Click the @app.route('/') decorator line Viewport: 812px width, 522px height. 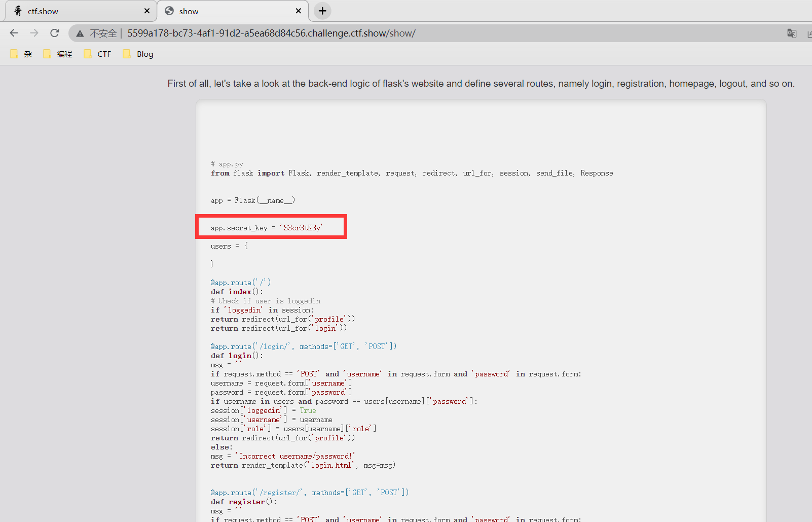coord(241,283)
